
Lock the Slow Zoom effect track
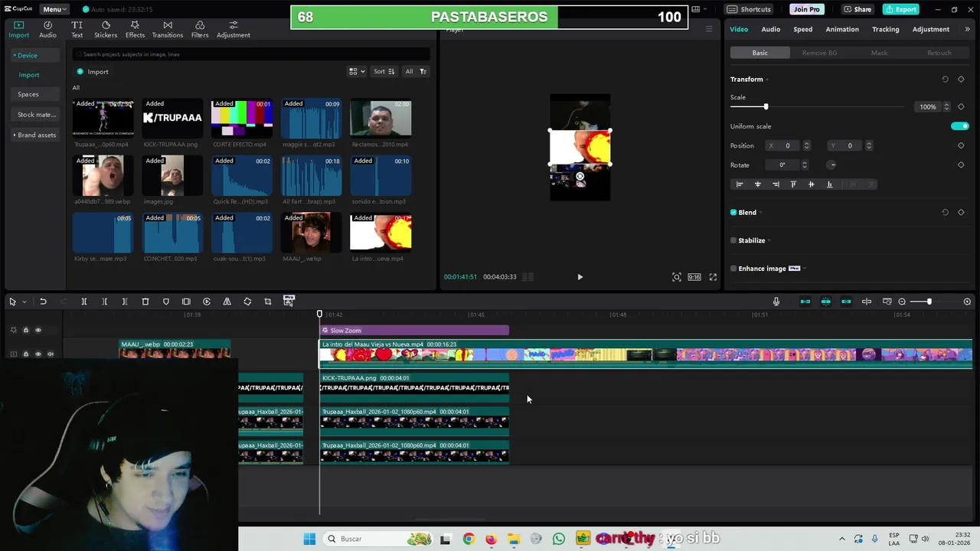click(x=25, y=330)
